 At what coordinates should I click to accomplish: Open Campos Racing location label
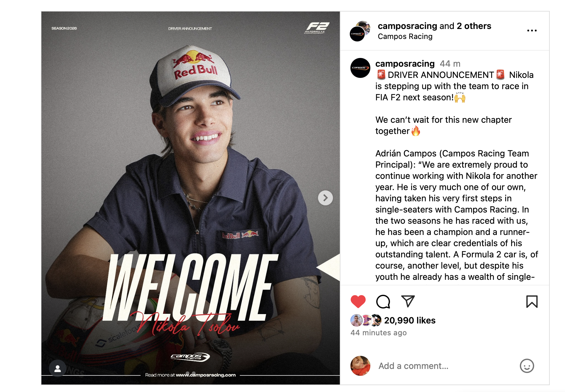click(405, 36)
